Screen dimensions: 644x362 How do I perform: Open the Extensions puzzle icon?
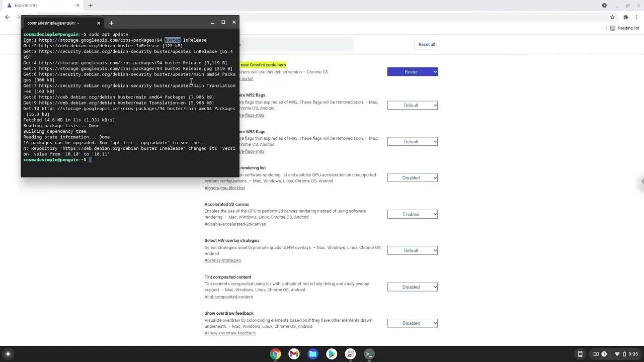tap(626, 17)
